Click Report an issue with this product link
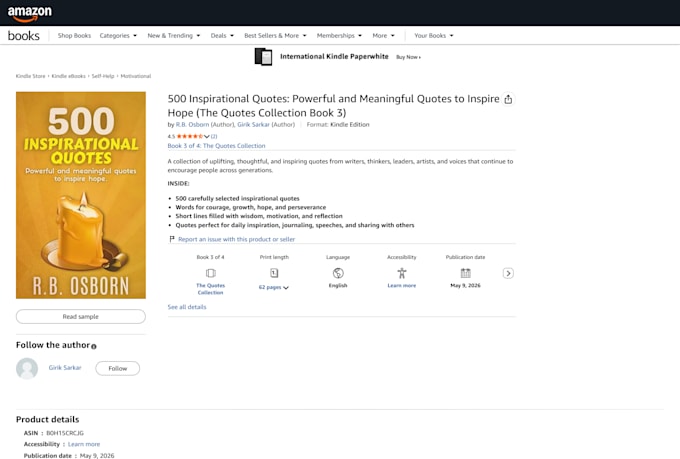This screenshot has width=680, height=459. [x=236, y=239]
